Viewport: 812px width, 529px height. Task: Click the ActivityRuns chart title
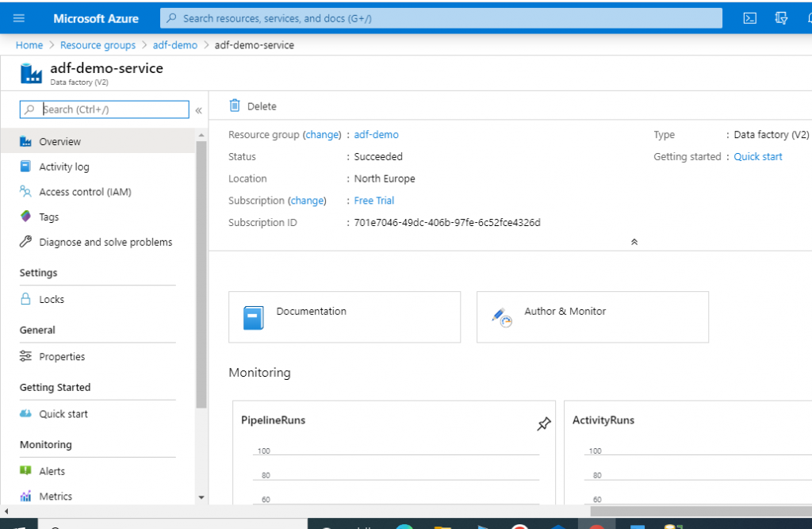pos(603,420)
